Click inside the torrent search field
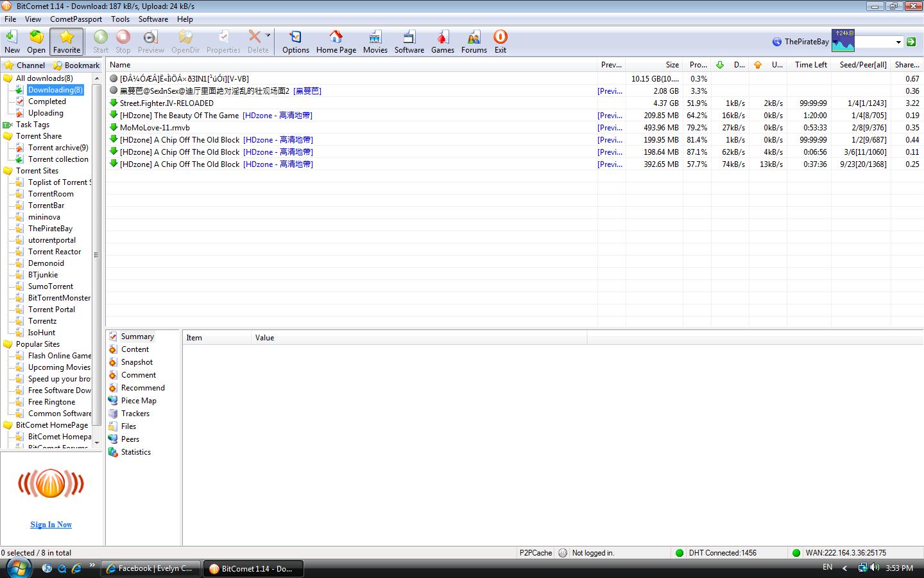 coord(874,42)
